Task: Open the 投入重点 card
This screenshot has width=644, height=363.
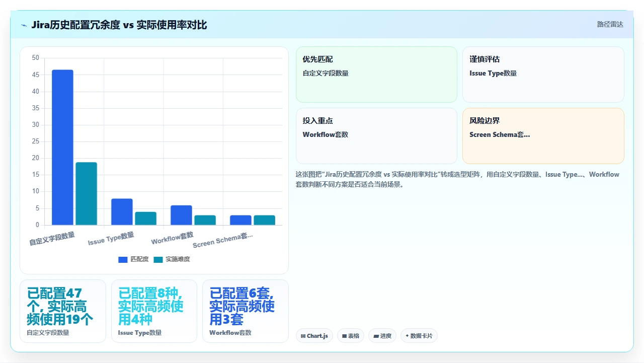Action: 376,136
